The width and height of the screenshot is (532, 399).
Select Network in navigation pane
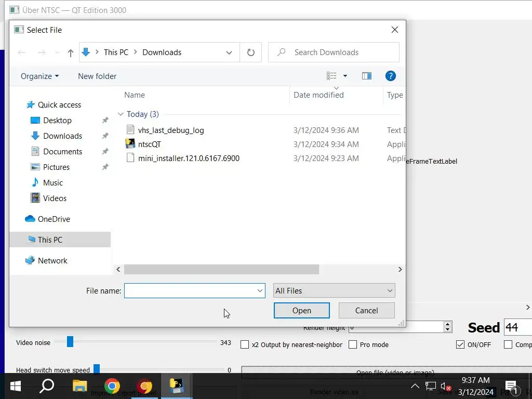pos(52,261)
